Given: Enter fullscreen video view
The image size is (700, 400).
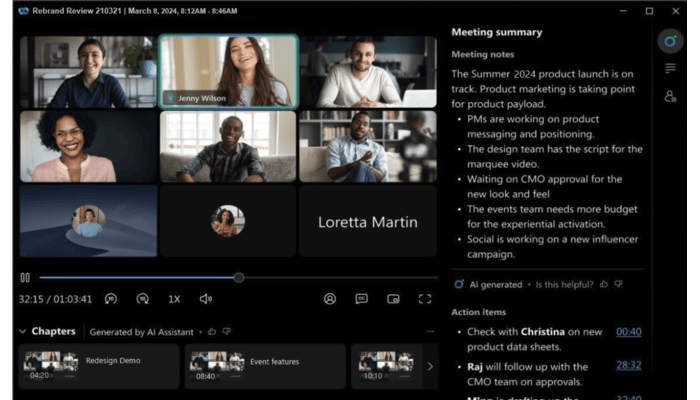Looking at the screenshot, I should click(x=425, y=299).
